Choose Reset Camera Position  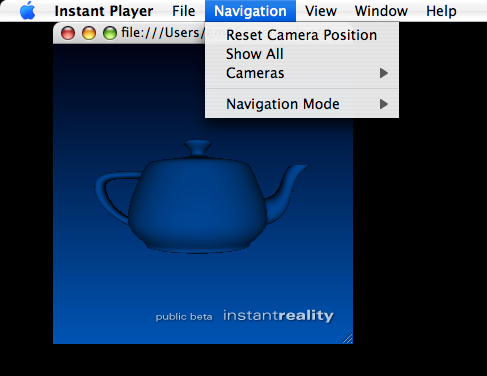click(x=302, y=35)
